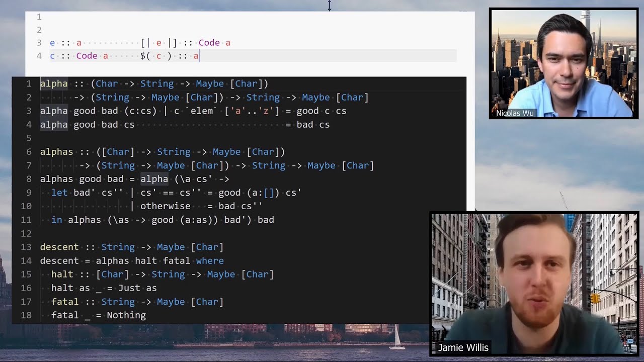Click the highlighted "alpha" call on line 8
This screenshot has width=644, height=362.
coord(154,179)
